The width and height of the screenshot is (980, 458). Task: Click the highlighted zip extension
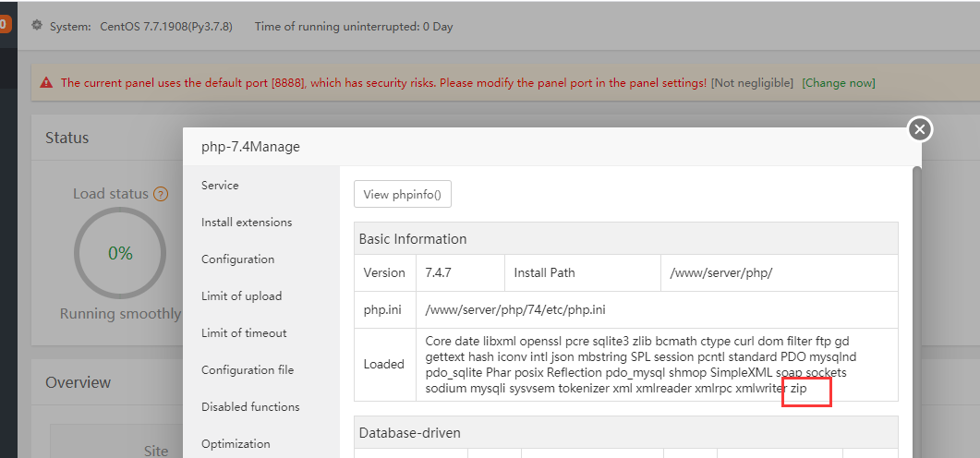coord(799,389)
